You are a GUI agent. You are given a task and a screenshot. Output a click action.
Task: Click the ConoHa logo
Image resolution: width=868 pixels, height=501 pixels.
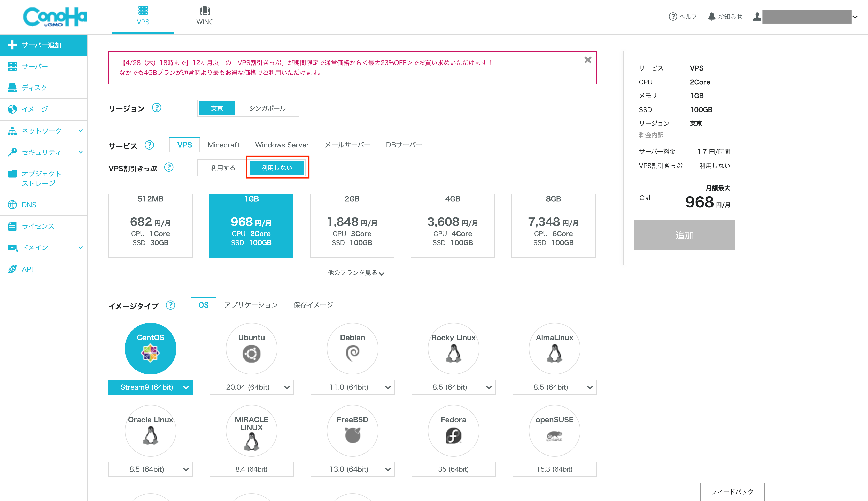(x=55, y=17)
